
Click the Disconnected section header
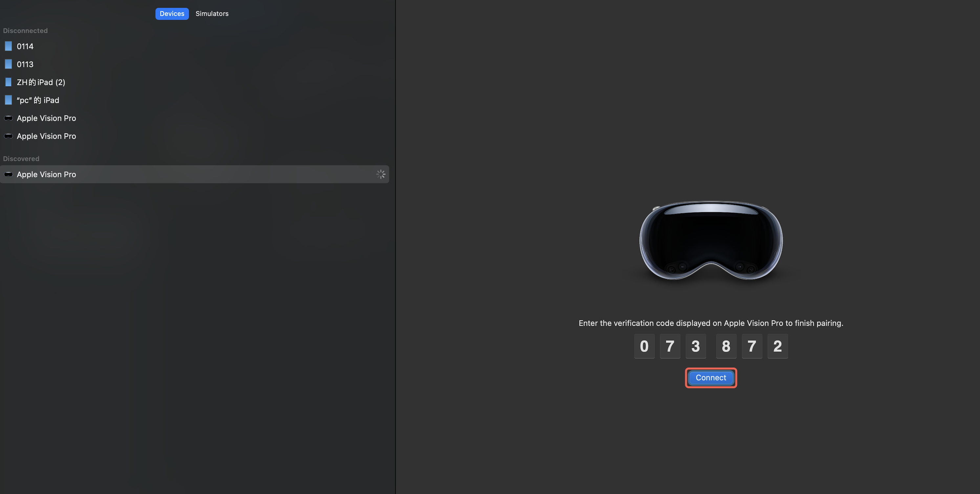(26, 31)
